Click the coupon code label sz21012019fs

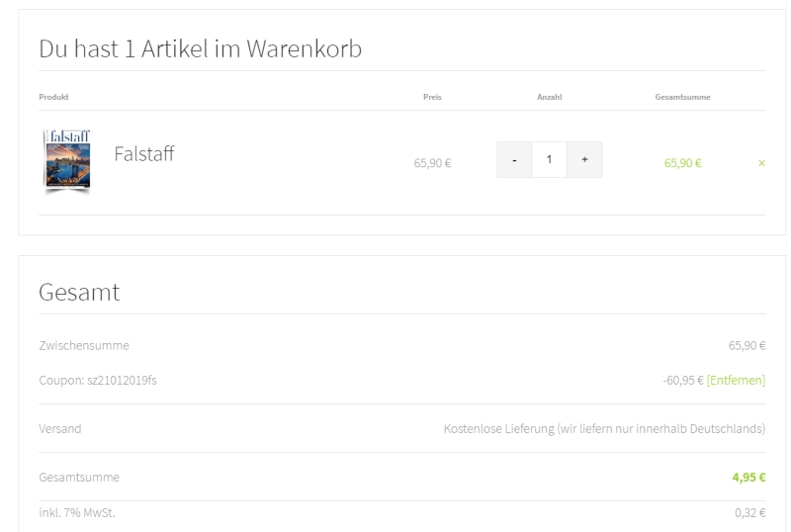97,380
